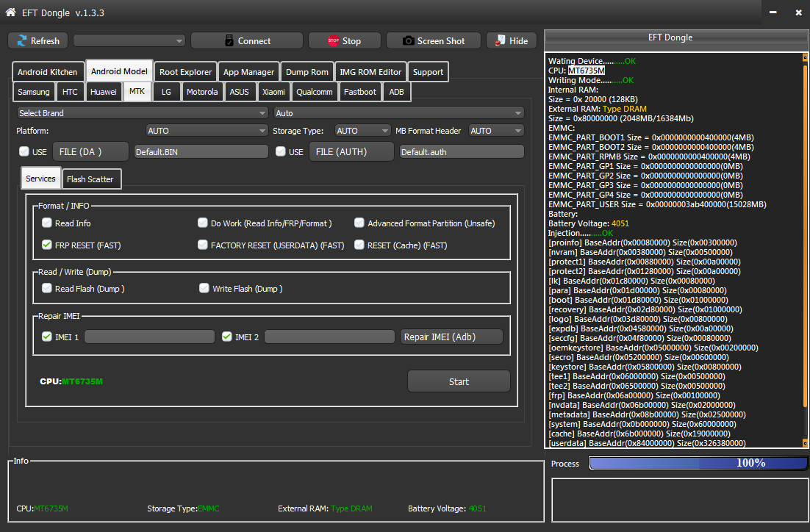Image resolution: width=810 pixels, height=532 pixels.
Task: Click the Refresh arrows icon
Action: click(x=22, y=41)
